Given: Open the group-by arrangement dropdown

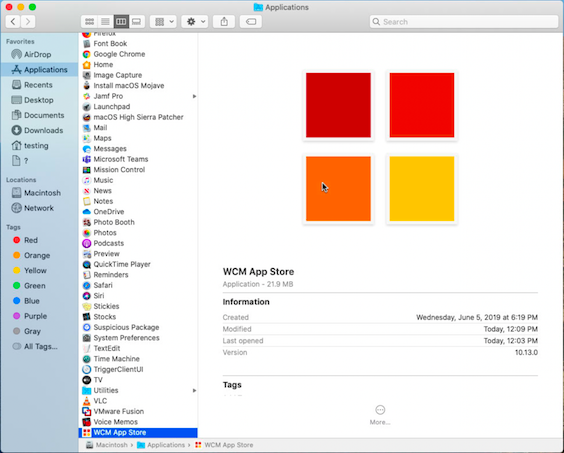Looking at the screenshot, I should coord(163,22).
